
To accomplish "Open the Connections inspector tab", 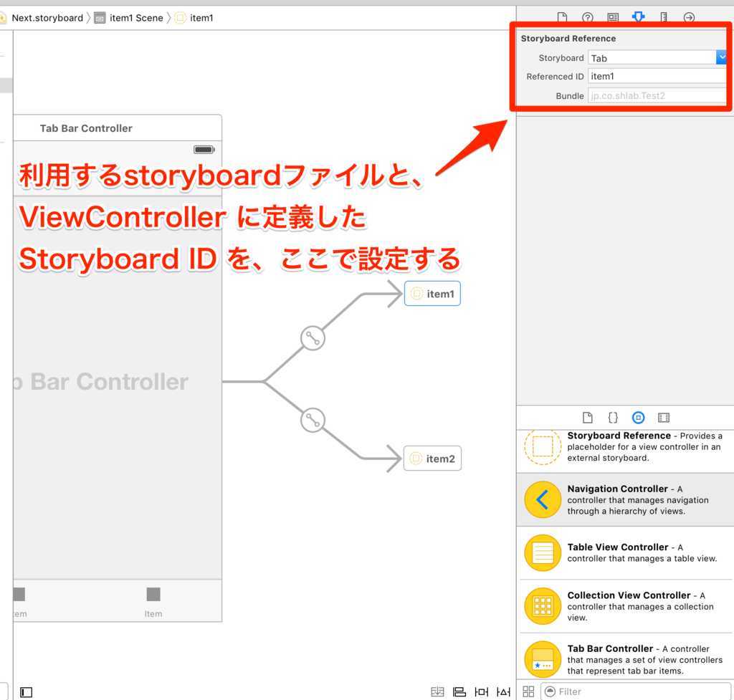I will (689, 18).
